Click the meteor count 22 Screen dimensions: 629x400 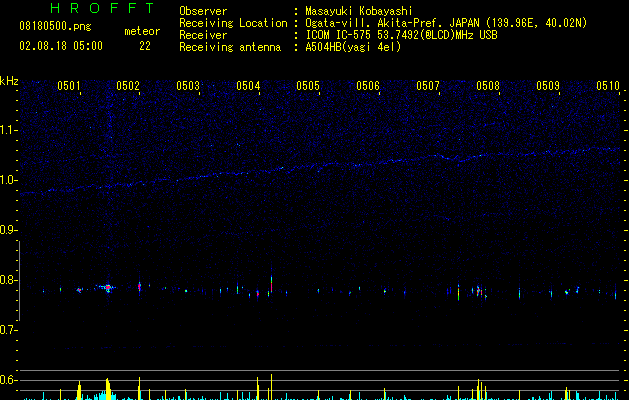pyautogui.click(x=145, y=46)
